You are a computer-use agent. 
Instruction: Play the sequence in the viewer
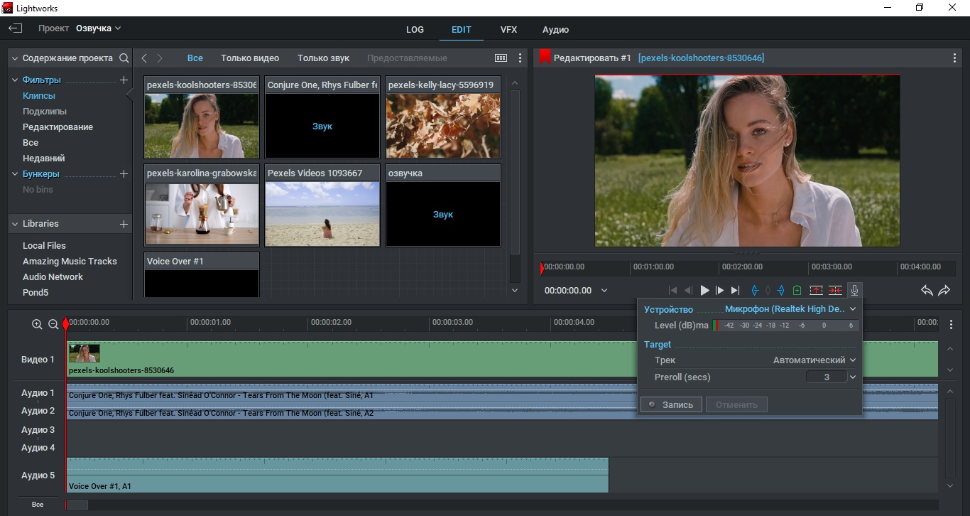(x=704, y=290)
